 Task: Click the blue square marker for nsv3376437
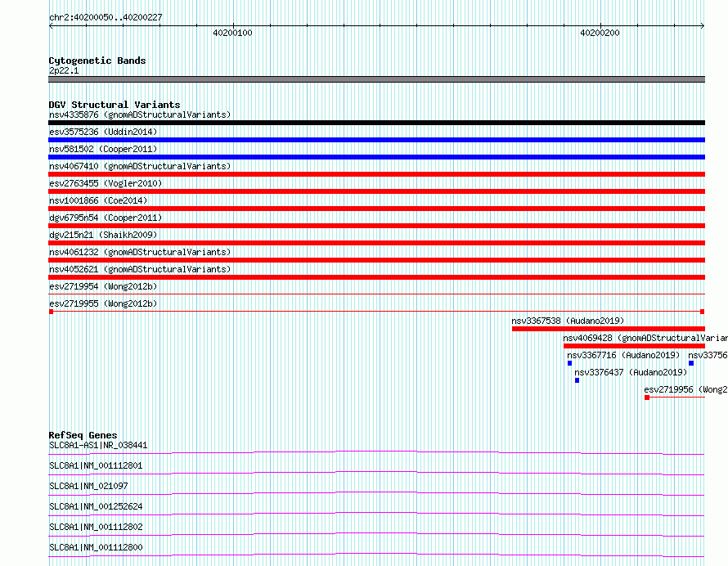[x=577, y=380]
